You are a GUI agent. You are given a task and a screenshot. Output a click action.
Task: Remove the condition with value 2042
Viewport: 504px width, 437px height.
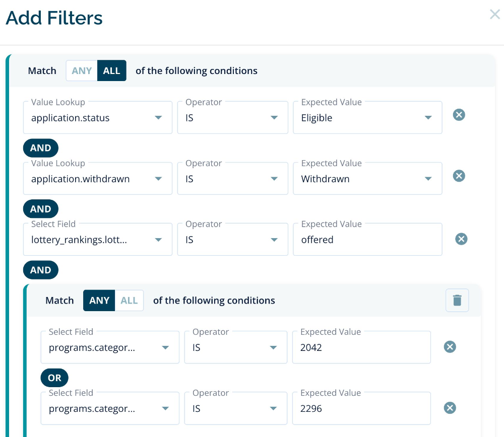450,347
